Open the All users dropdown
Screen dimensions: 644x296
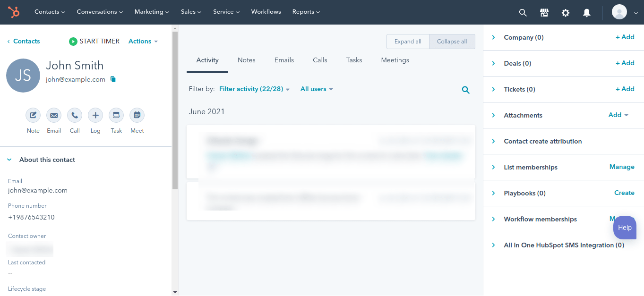pyautogui.click(x=316, y=89)
